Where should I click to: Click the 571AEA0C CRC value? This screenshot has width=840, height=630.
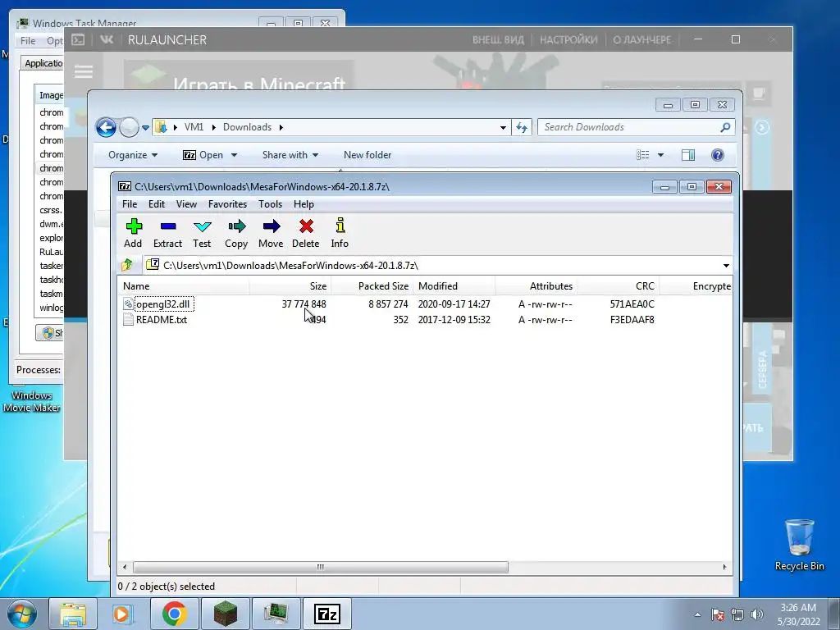click(632, 304)
